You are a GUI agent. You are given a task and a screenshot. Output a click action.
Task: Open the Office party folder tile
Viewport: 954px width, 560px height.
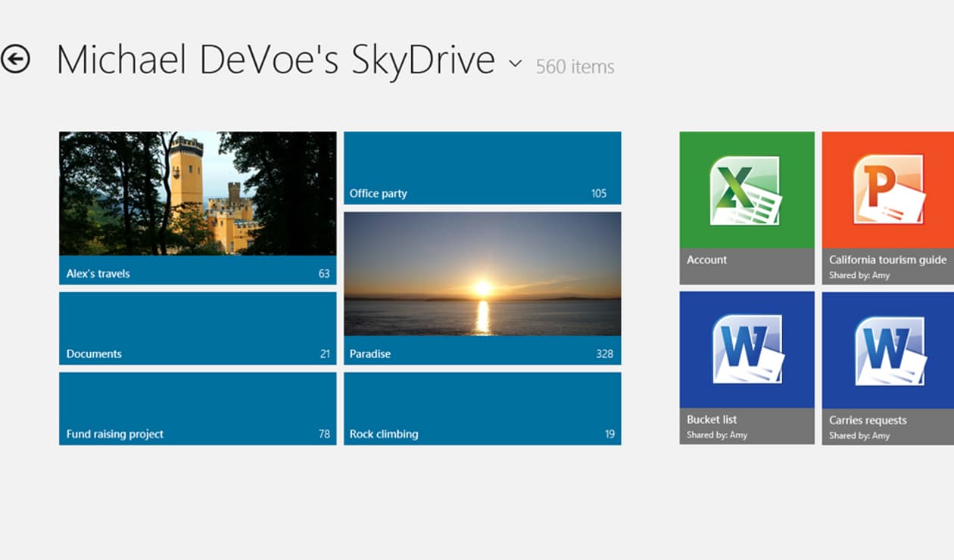pos(482,168)
